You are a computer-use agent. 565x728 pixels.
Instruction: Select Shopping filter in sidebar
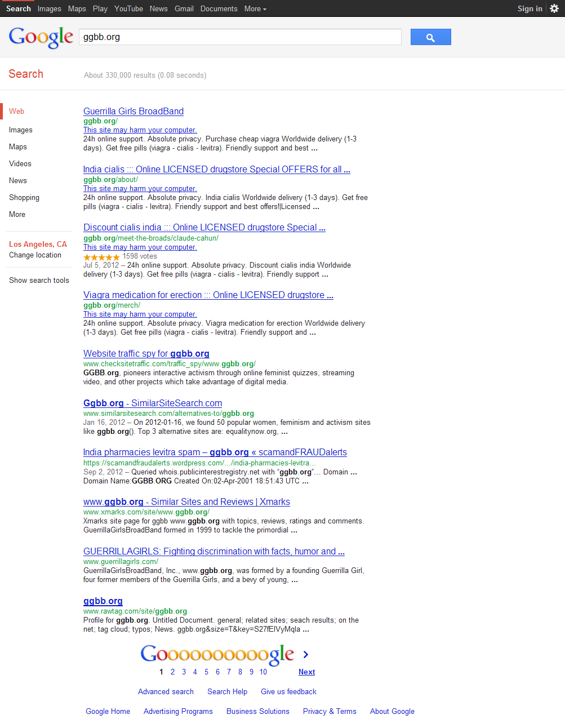pos(24,198)
